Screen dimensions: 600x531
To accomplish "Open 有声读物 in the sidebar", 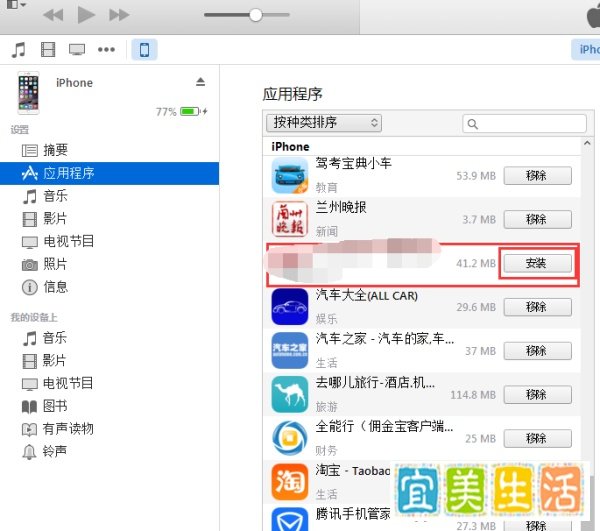I will click(109, 429).
